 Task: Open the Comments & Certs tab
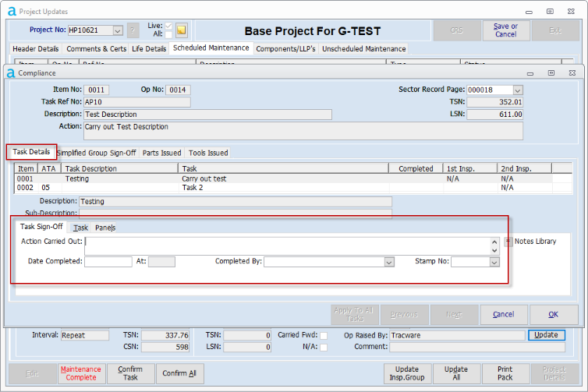[x=97, y=49]
